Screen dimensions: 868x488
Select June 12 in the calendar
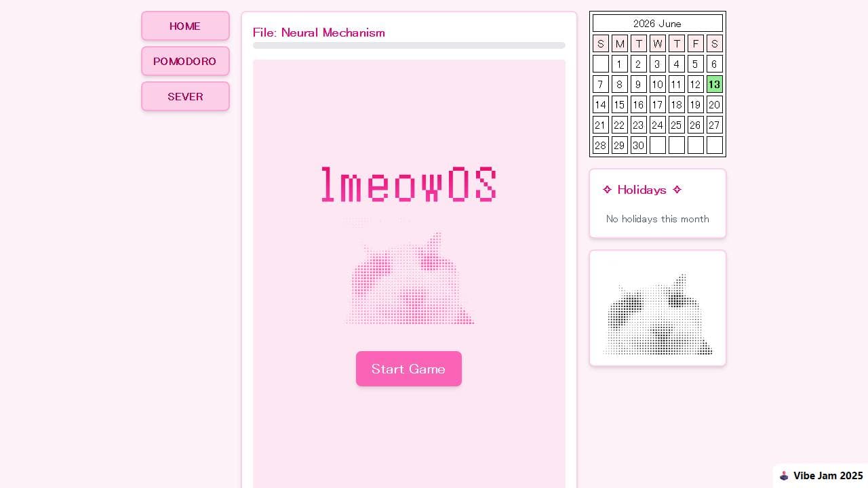(x=696, y=84)
